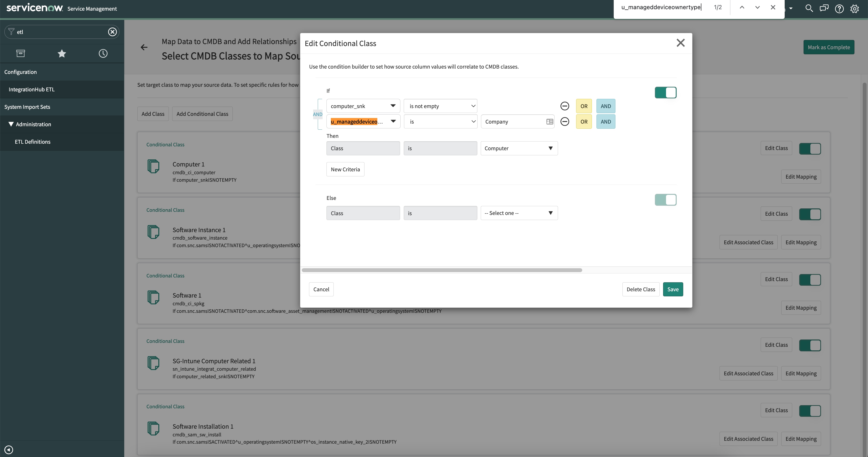Open the Company reference lookup picker
868x457 pixels.
pyautogui.click(x=549, y=121)
